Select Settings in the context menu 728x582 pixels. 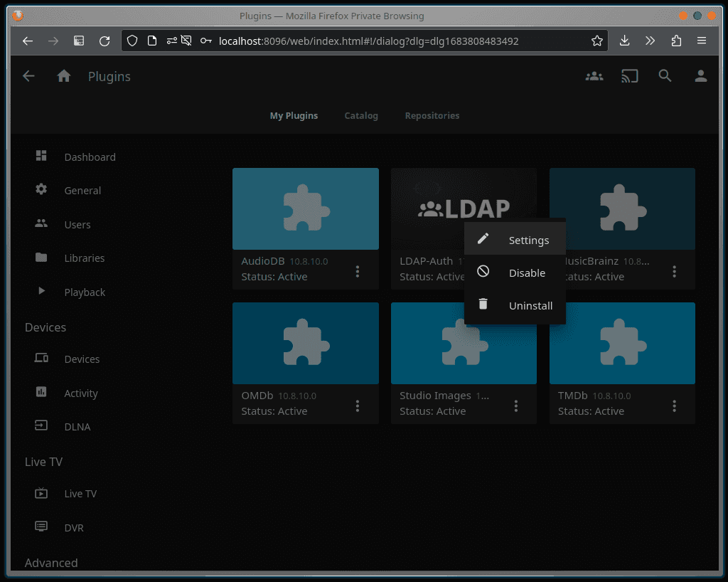point(528,240)
